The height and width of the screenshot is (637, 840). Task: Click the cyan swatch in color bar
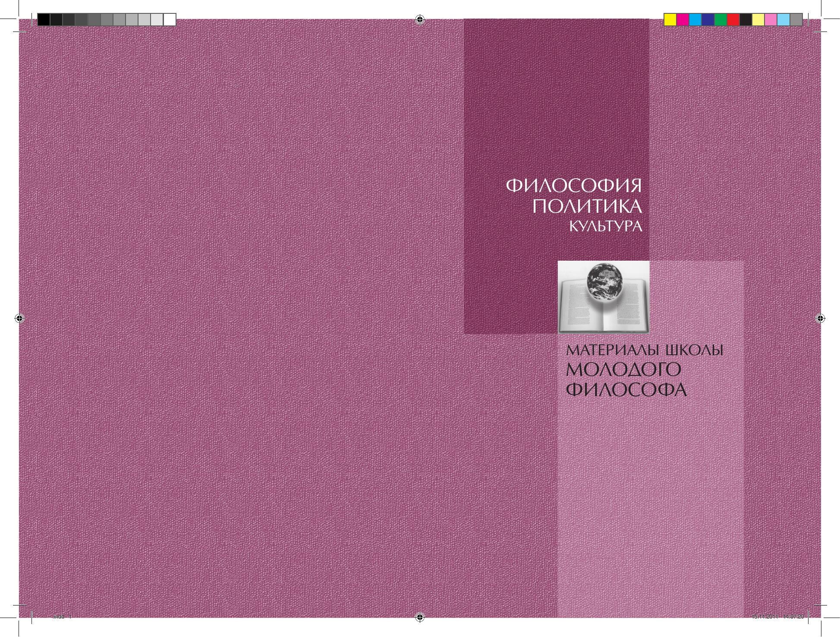[695, 19]
